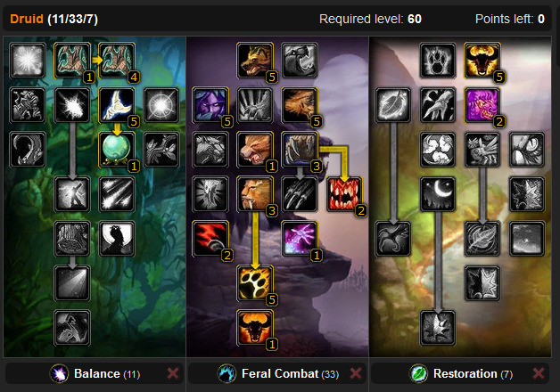The image size is (560, 392).
Task: Click the wolf-head talent with 5 points
Action: [x=255, y=61]
